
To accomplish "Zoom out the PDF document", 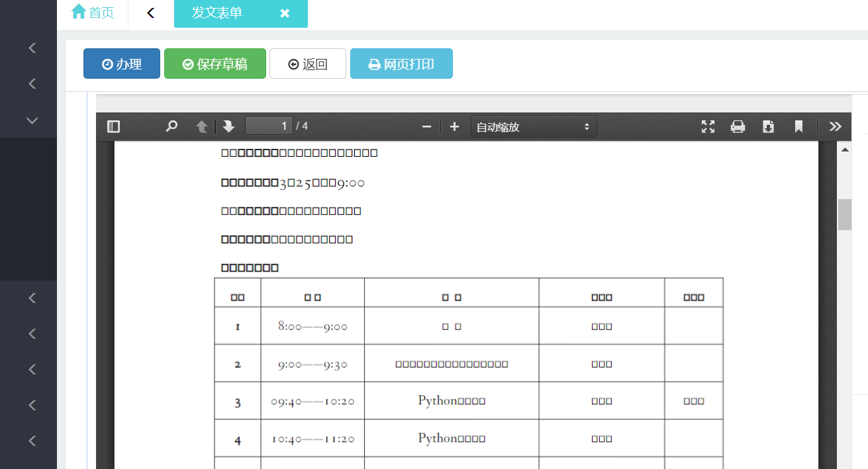I will coord(427,126).
